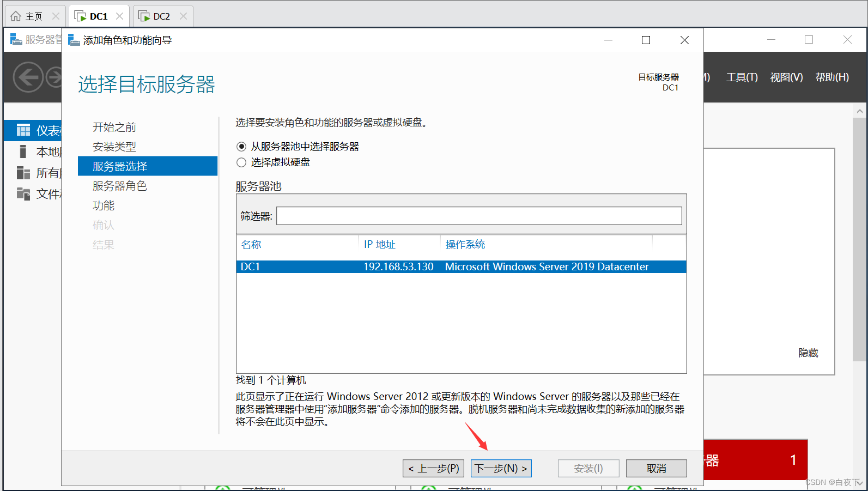Open the 工具(T) menu

click(742, 77)
